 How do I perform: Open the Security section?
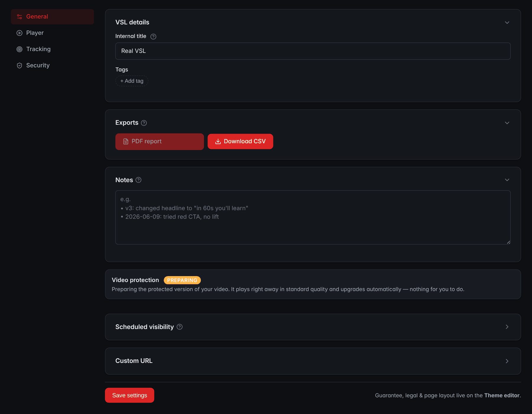click(52, 65)
